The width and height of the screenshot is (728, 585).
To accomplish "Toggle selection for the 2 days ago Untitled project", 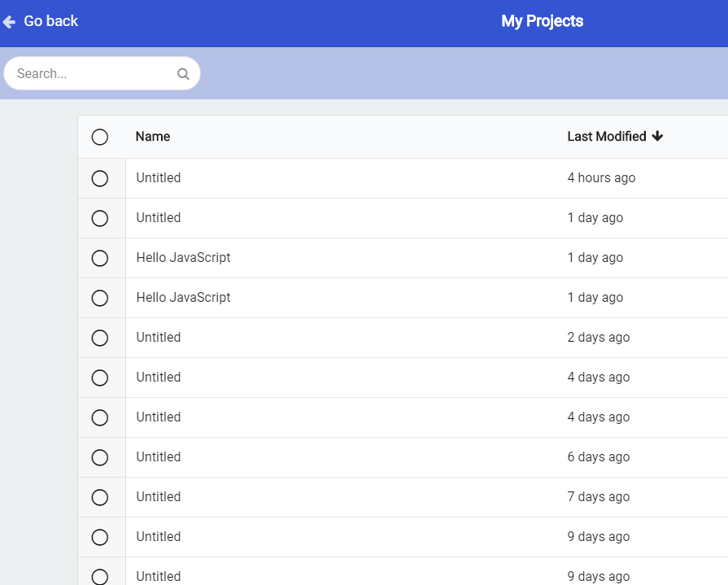I will point(100,337).
